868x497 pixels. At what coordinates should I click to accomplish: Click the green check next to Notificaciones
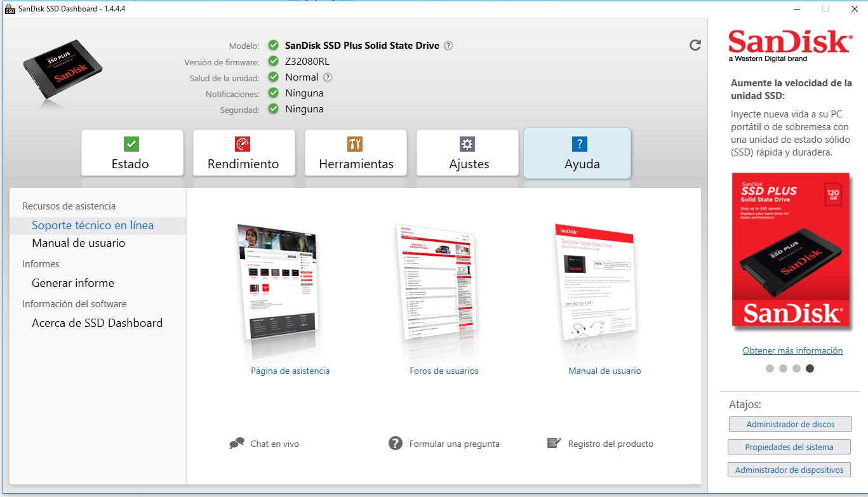pyautogui.click(x=274, y=93)
